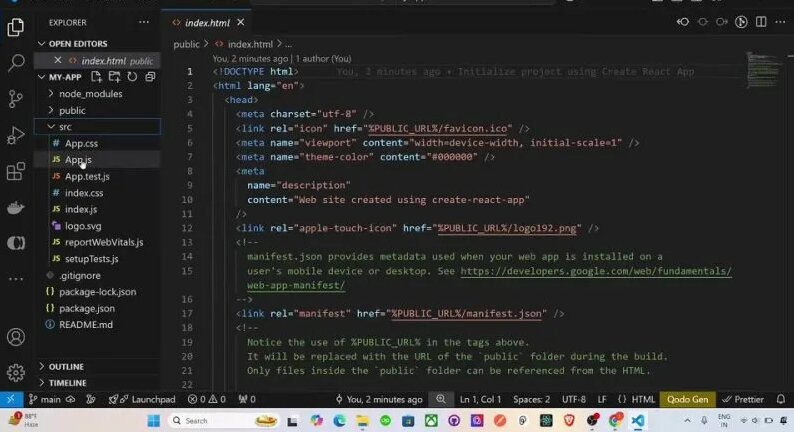Collapse the src folder

tap(98, 127)
